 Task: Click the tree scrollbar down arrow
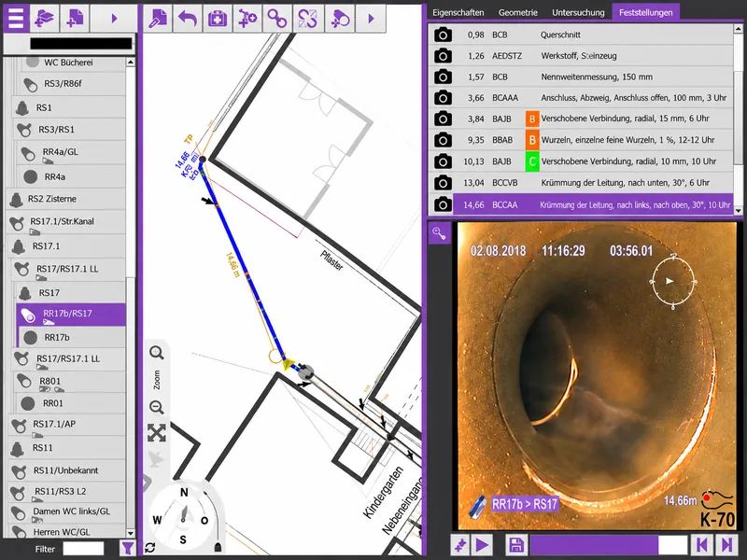[x=130, y=533]
